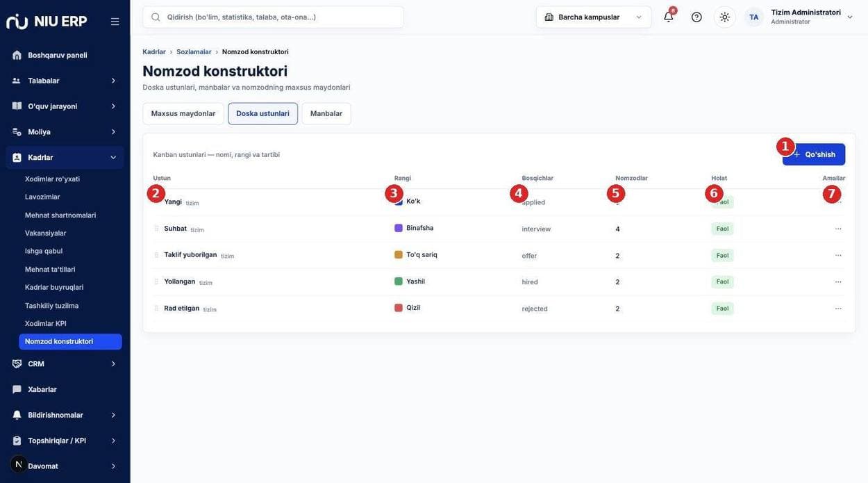The width and height of the screenshot is (868, 483).
Task: Open help with the question mark icon
Action: [696, 17]
